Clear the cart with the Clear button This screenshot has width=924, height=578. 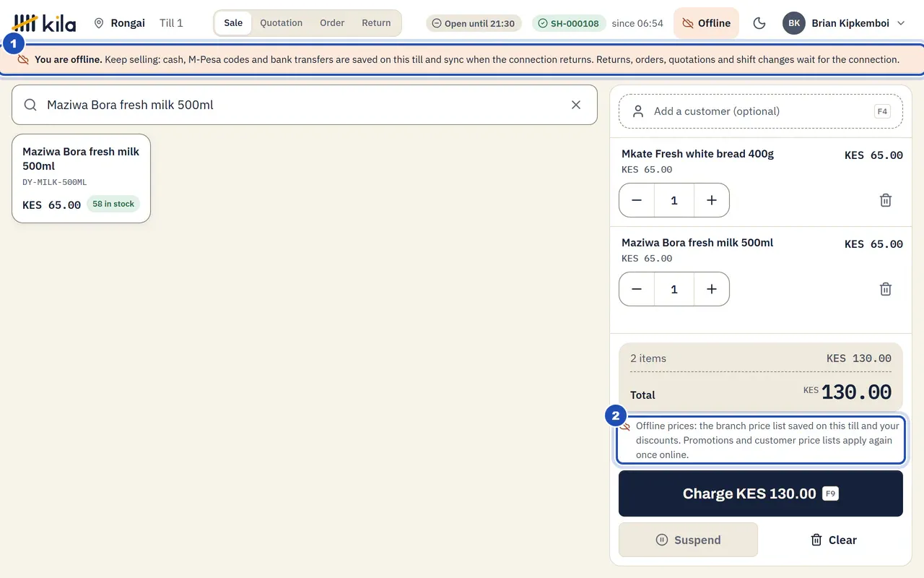click(x=834, y=540)
